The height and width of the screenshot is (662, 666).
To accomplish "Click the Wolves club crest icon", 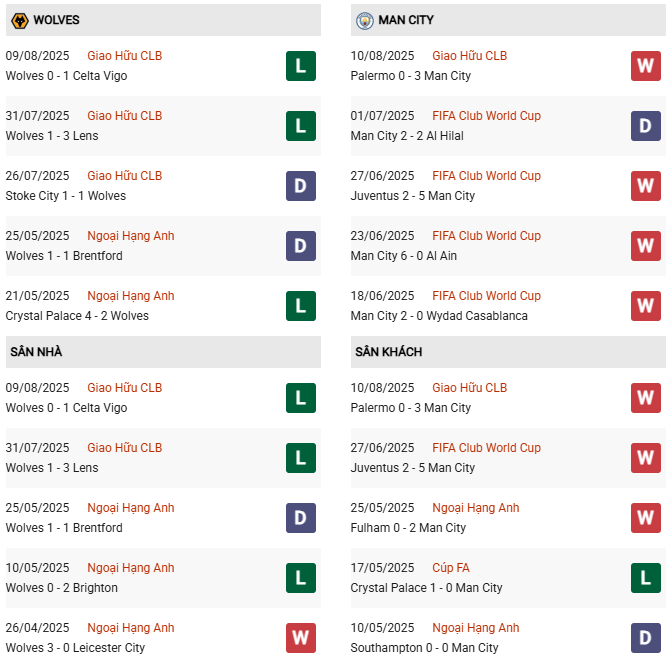I will (19, 20).
